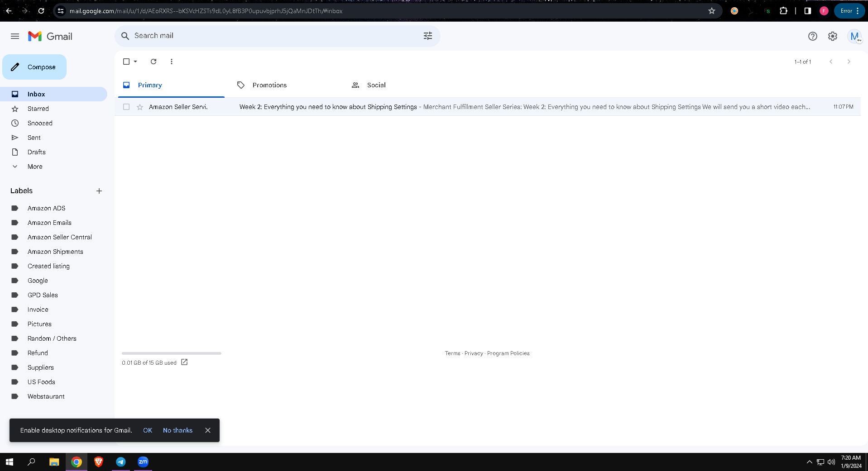The height and width of the screenshot is (471, 868).
Task: Open the main menu hamburger icon
Action: [15, 36]
